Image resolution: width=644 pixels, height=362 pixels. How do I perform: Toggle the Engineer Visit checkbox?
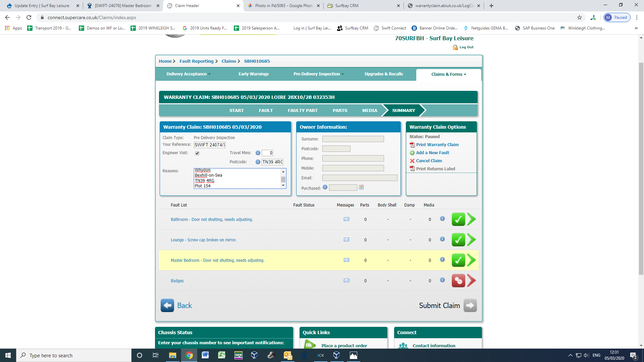[x=197, y=153]
